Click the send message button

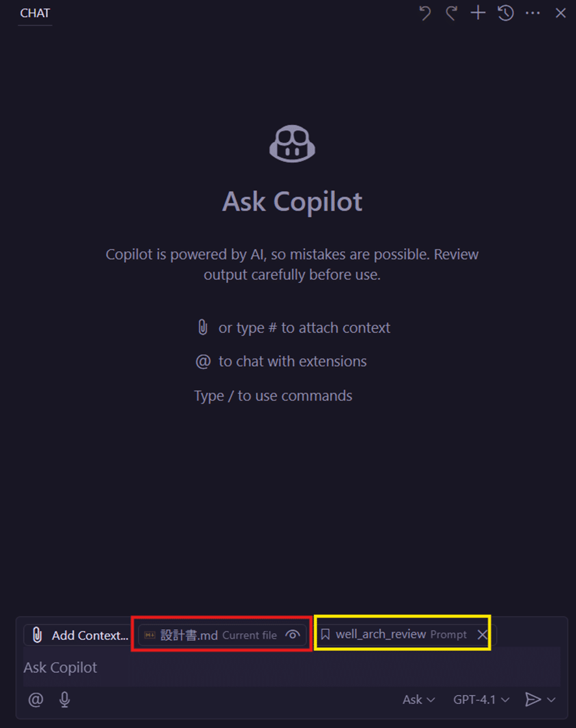point(534,699)
